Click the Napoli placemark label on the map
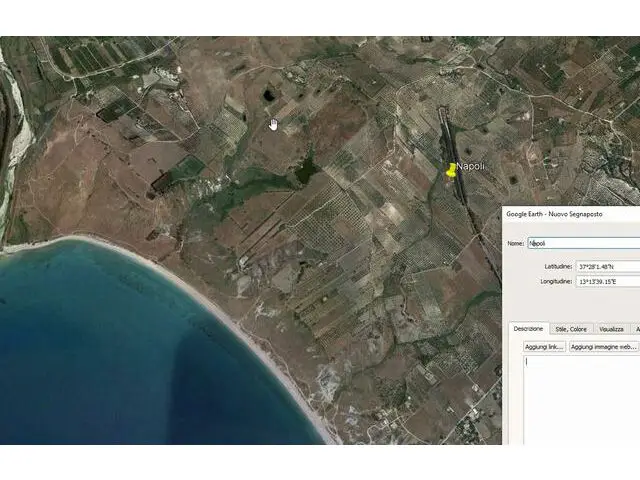Image resolution: width=640 pixels, height=480 pixels. point(470,167)
